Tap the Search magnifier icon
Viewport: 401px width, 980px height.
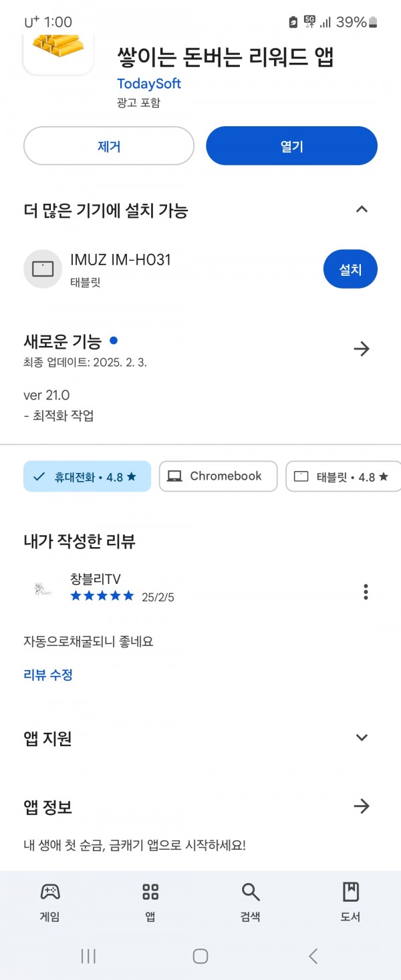point(251,892)
